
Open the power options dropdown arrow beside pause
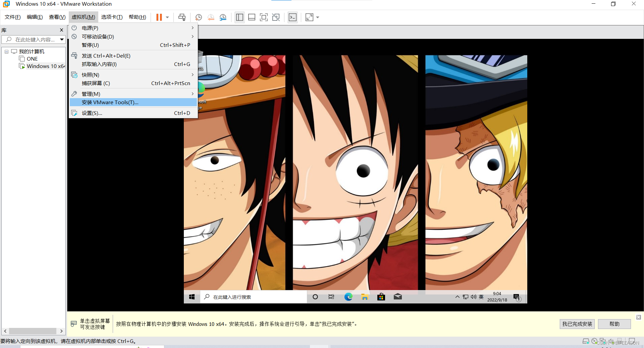tap(167, 17)
